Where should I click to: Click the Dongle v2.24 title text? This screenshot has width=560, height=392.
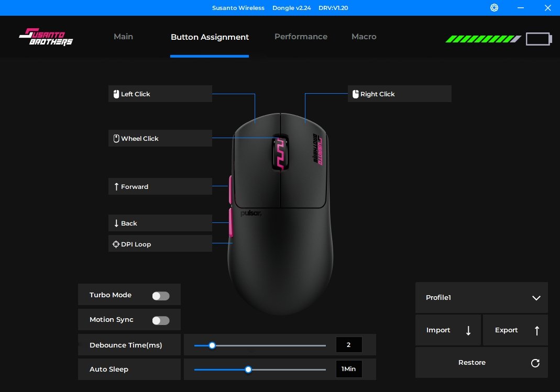291,8
